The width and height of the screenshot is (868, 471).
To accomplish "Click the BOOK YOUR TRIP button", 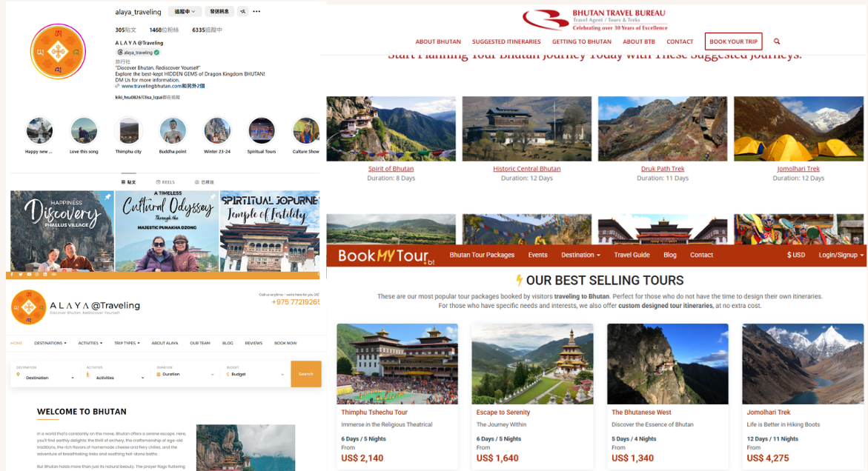I will (734, 41).
